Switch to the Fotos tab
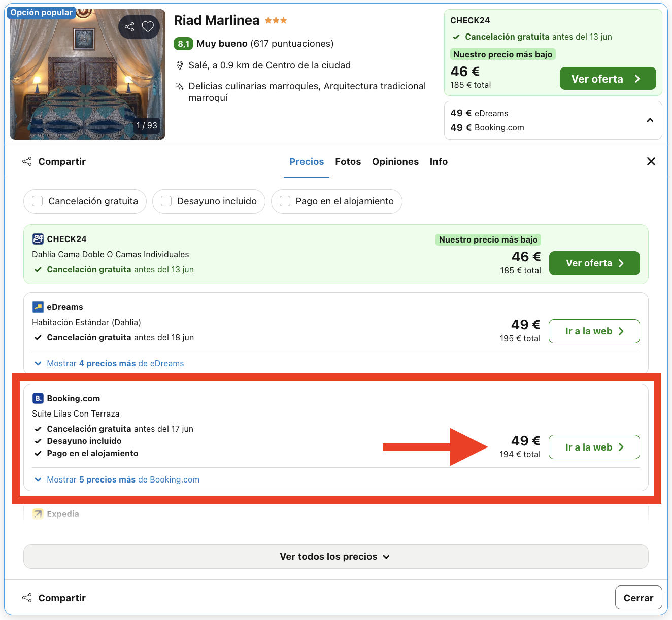The image size is (672, 620). [x=348, y=161]
